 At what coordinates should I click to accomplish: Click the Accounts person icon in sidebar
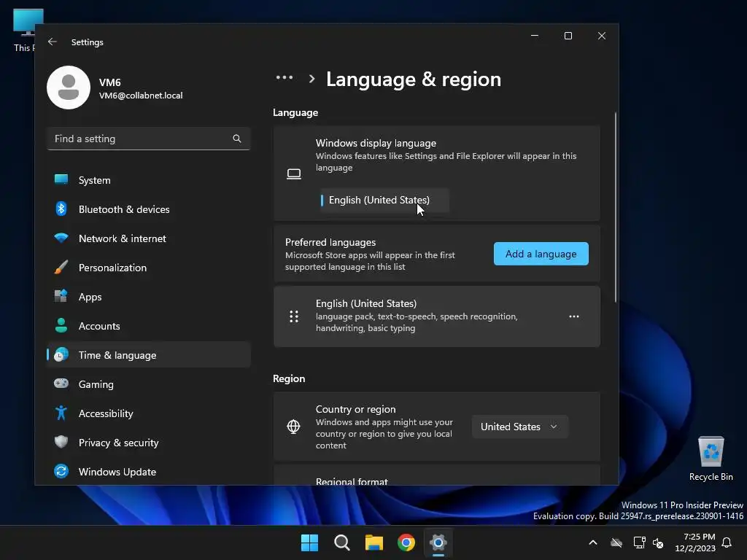pyautogui.click(x=61, y=325)
